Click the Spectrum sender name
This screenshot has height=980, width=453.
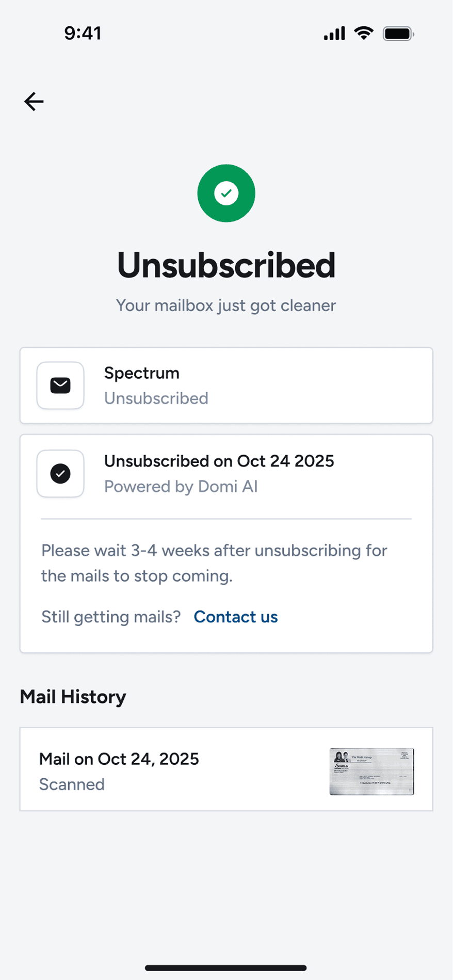pyautogui.click(x=142, y=373)
